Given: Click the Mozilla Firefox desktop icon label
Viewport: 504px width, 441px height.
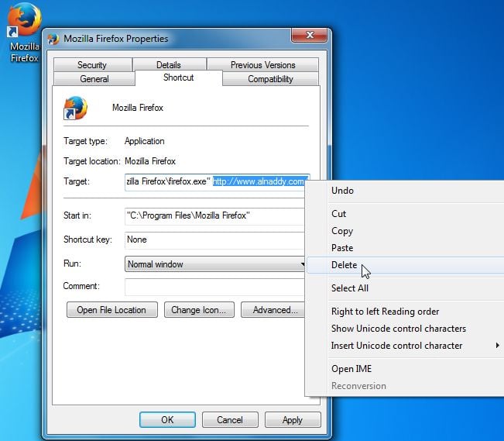Looking at the screenshot, I should 25,52.
